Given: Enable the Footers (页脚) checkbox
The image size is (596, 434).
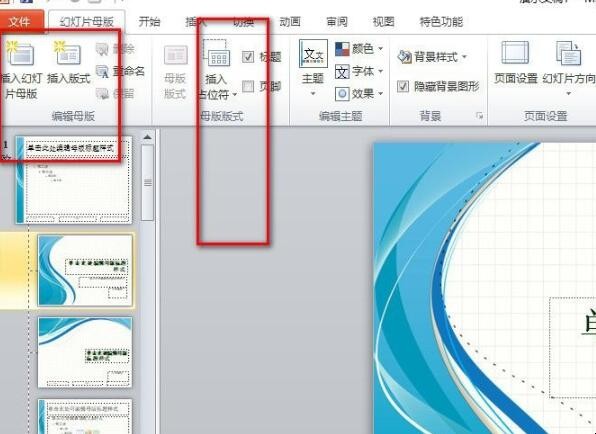Looking at the screenshot, I should (x=248, y=86).
